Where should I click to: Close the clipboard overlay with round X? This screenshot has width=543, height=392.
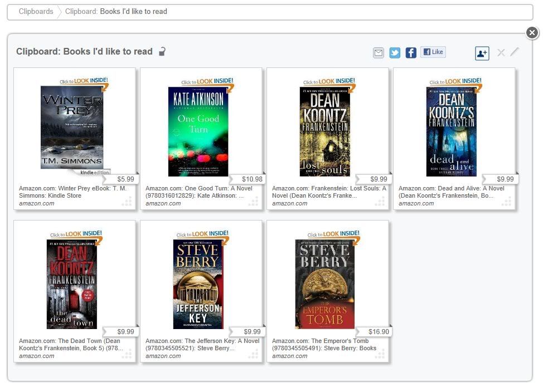[532, 33]
